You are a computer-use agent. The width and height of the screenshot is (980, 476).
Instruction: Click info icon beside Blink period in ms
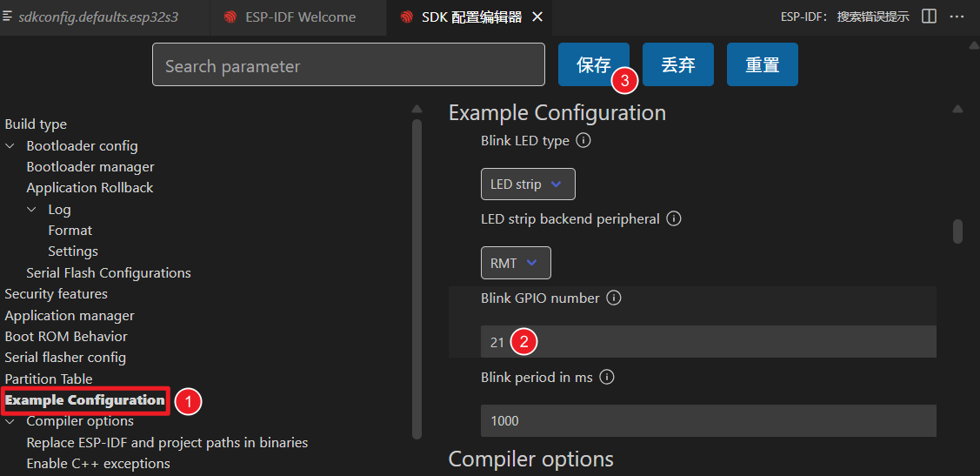(x=607, y=377)
